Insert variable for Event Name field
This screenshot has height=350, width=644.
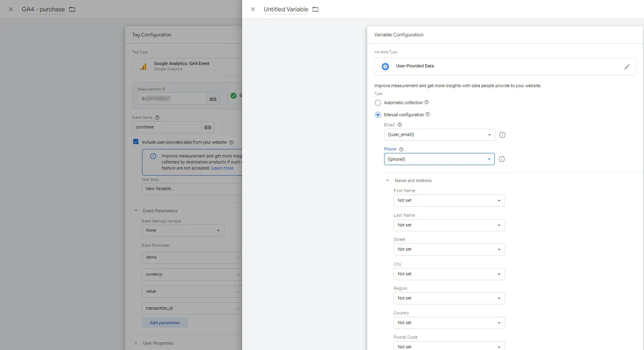tap(208, 127)
